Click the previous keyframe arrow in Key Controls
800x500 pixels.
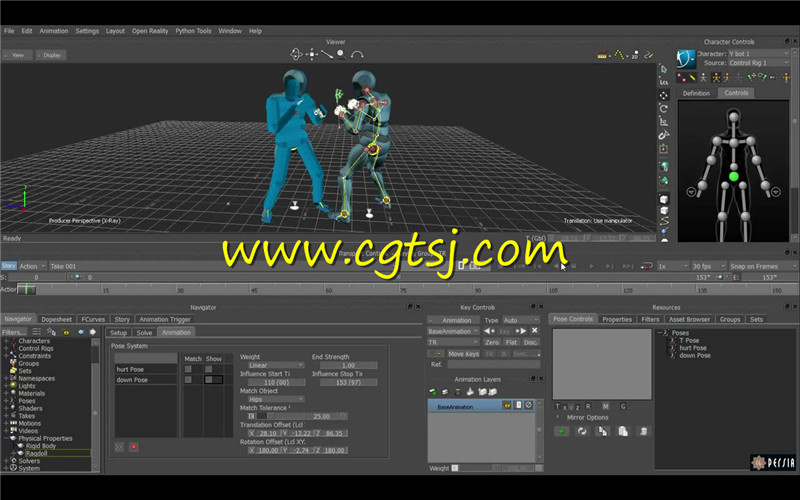click(489, 331)
